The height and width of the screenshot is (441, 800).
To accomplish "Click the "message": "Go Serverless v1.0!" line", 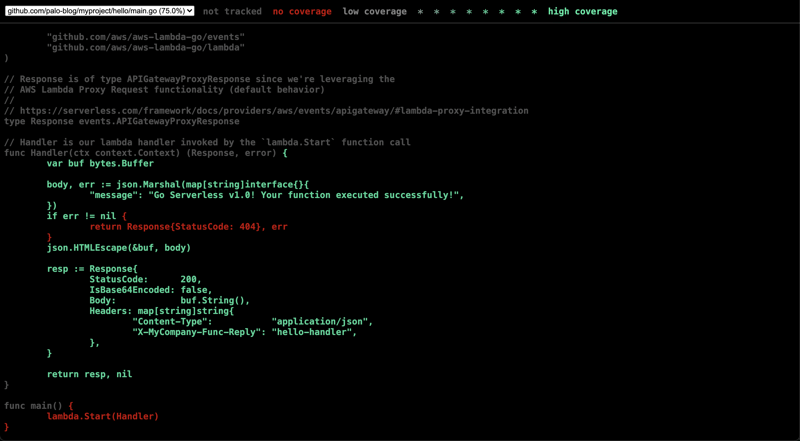I will coord(277,195).
